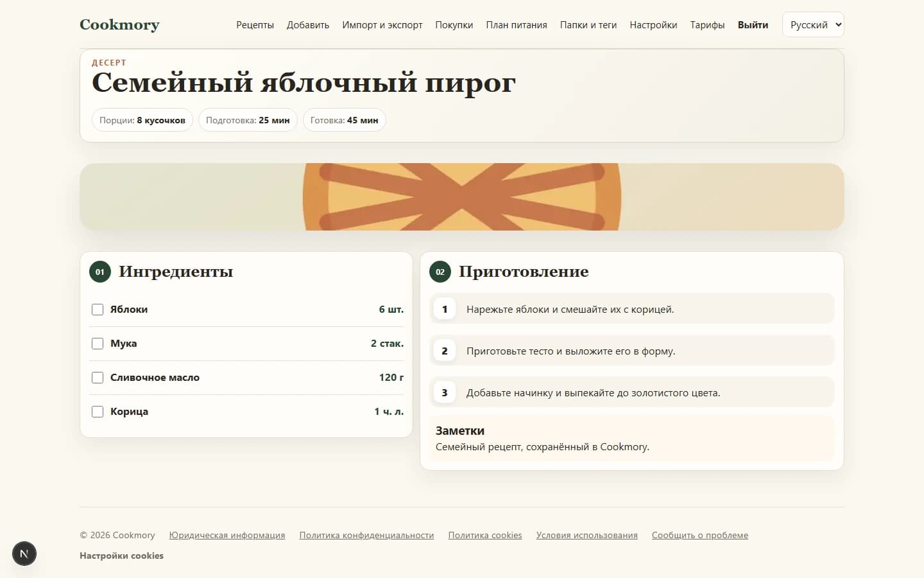Click the © 2026 Cookmory copyright text
This screenshot has height=578, width=924.
(117, 536)
